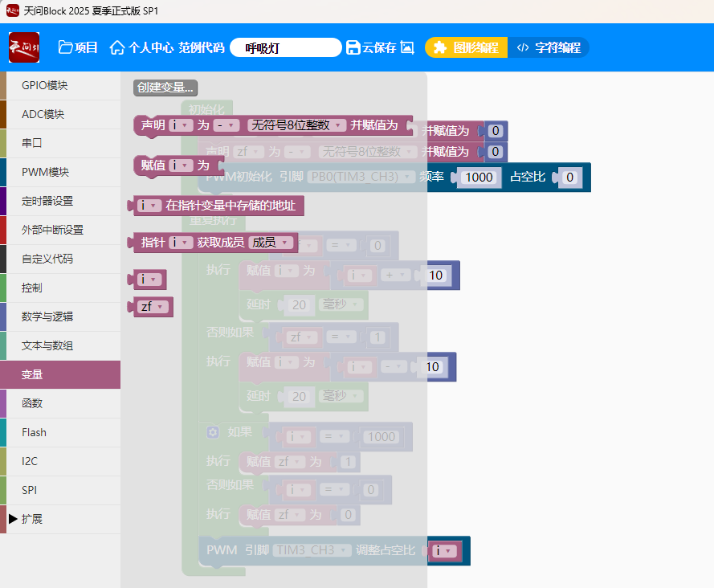Switch to 图形编程 mode
The image size is (714, 588).
466,47
